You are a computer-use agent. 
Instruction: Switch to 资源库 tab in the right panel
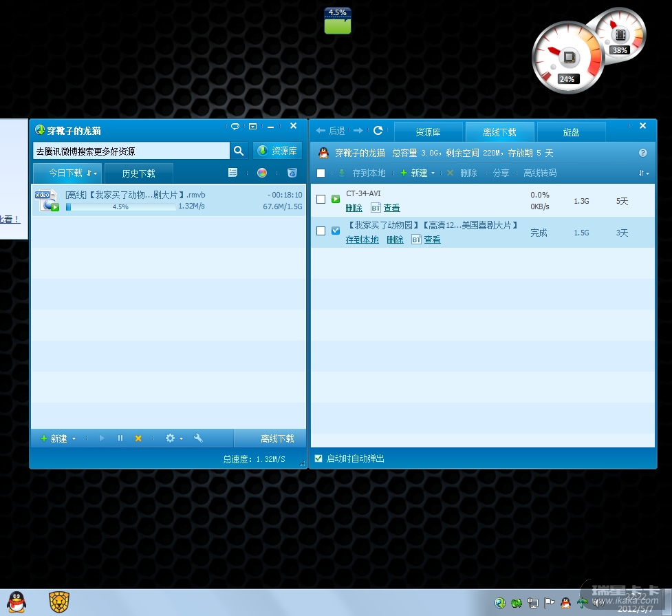coord(428,132)
